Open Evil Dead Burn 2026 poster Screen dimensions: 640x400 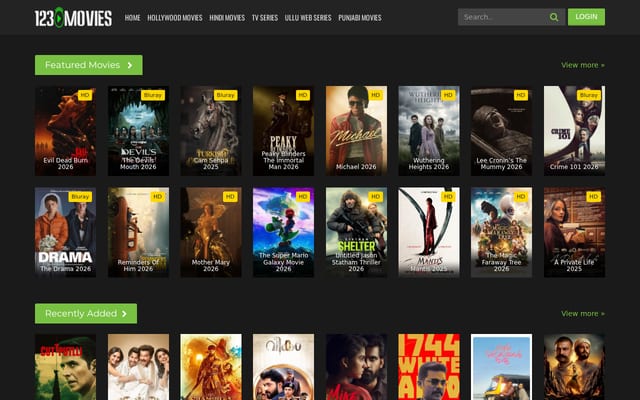coord(65,131)
